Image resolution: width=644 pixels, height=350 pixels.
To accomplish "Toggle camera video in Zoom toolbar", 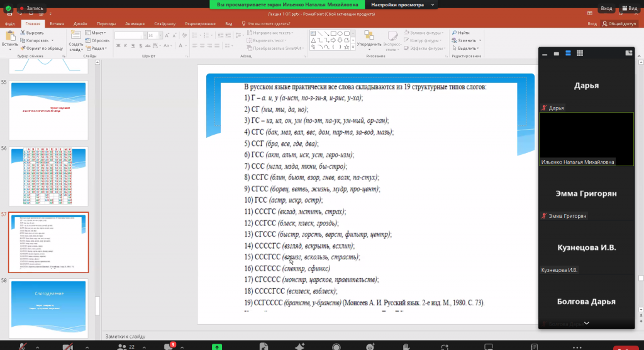I will coord(68,347).
